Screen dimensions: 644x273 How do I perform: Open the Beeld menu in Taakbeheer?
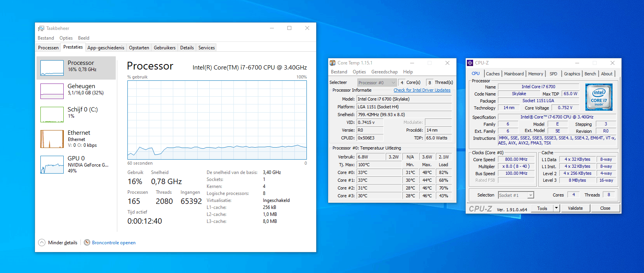tap(84, 38)
